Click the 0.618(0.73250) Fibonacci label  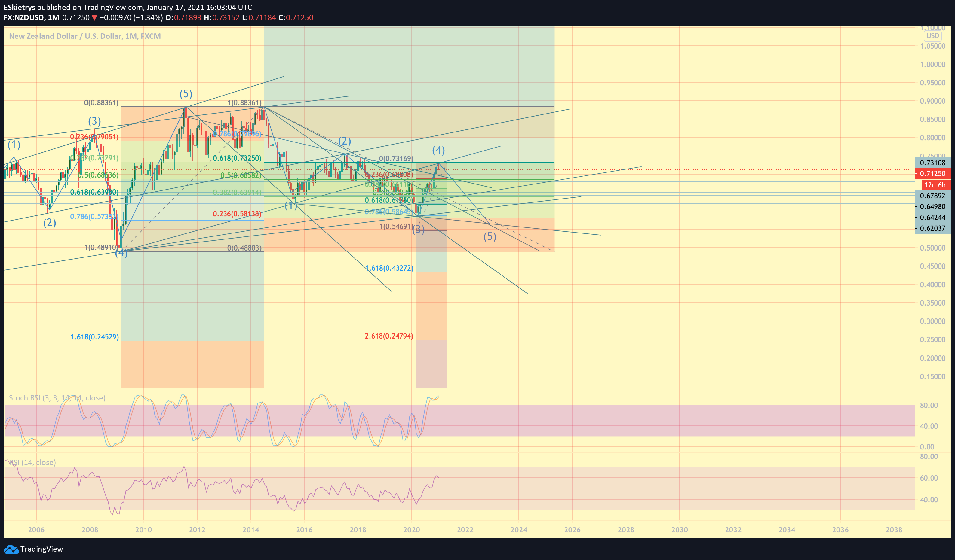pyautogui.click(x=237, y=158)
